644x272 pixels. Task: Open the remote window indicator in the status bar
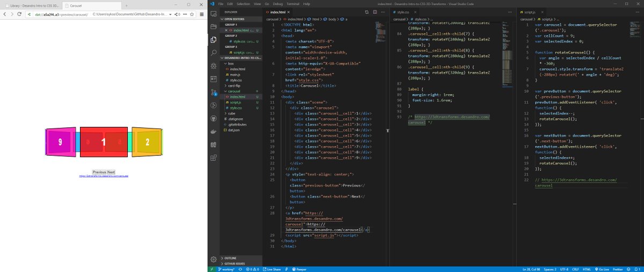pyautogui.click(x=211, y=269)
